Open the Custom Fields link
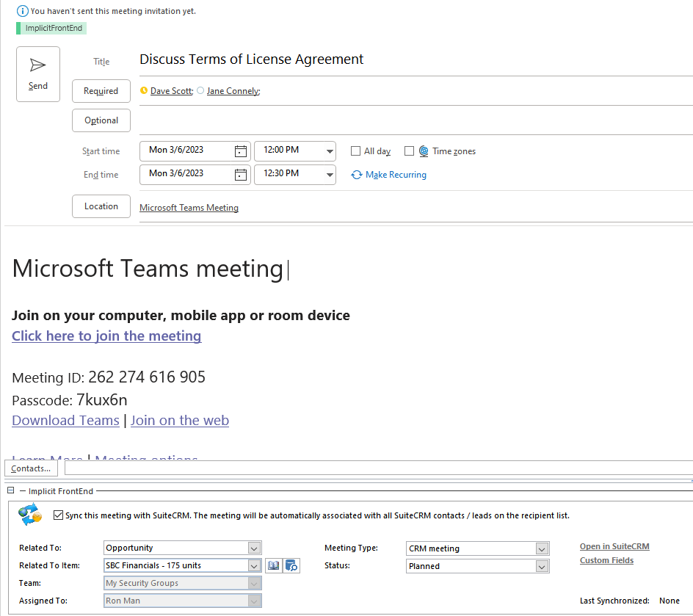 (x=606, y=560)
